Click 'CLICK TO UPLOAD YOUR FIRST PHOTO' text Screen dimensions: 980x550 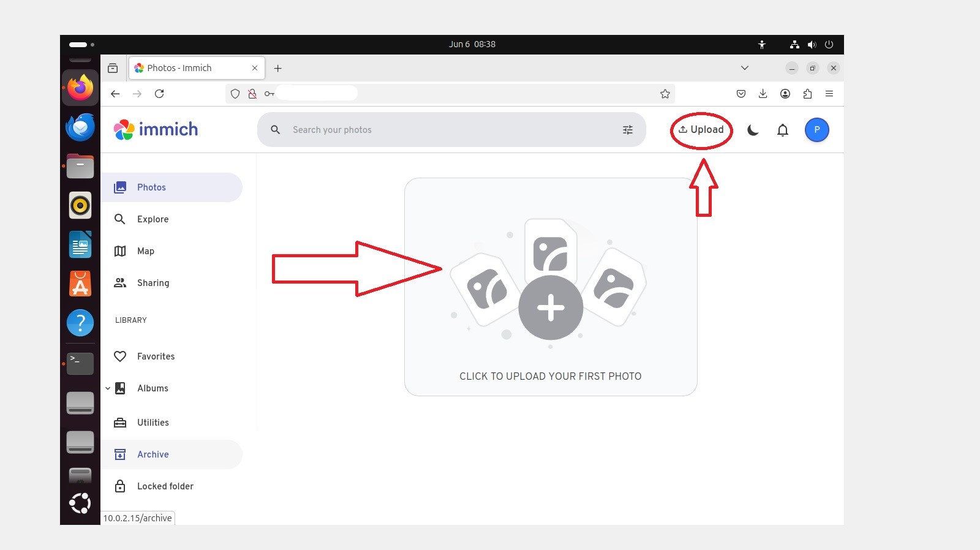pyautogui.click(x=551, y=376)
